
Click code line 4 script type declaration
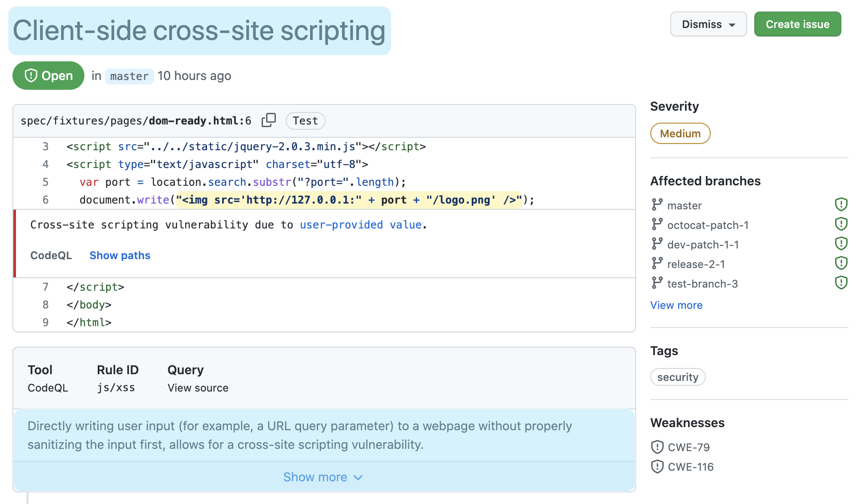[x=217, y=164]
